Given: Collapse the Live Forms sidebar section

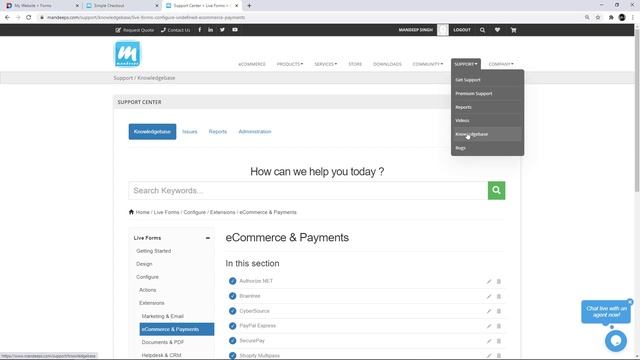Looking at the screenshot, I should 208,238.
